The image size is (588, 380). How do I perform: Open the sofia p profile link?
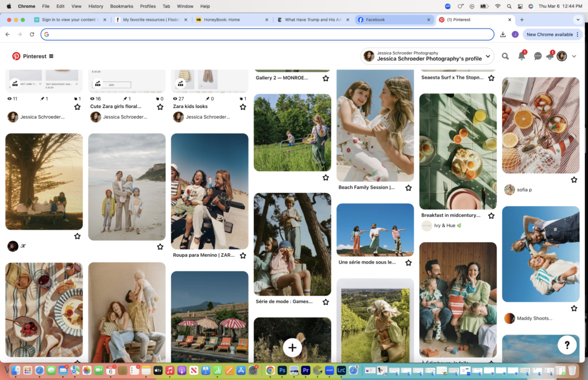(x=524, y=189)
